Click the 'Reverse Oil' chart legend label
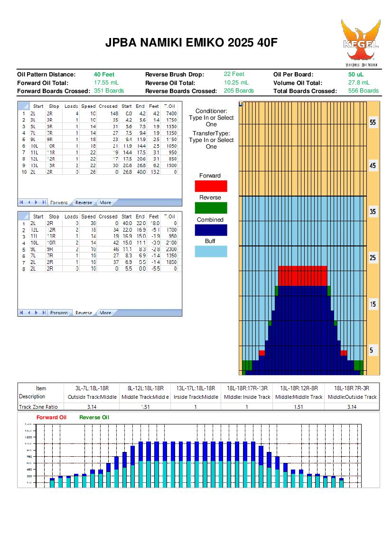Screen dimensions: 392x555 point(94,417)
